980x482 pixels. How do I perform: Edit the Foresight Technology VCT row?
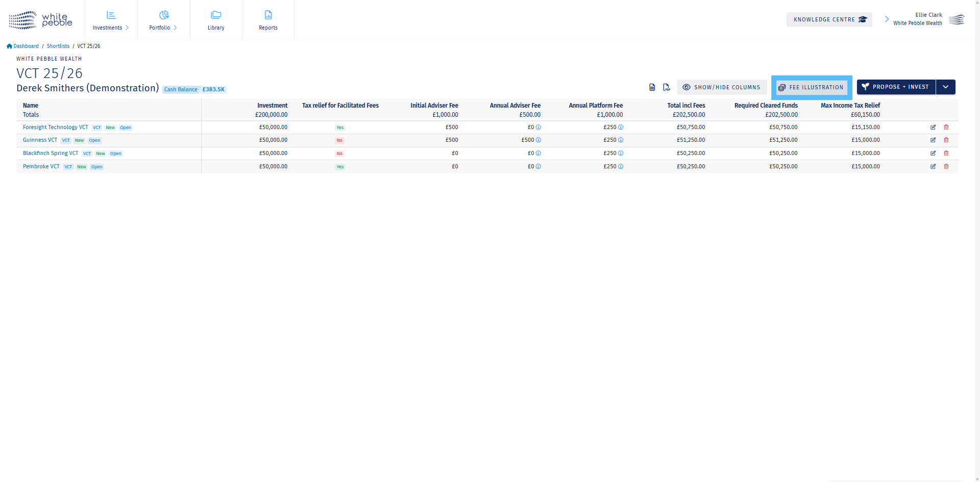click(933, 128)
